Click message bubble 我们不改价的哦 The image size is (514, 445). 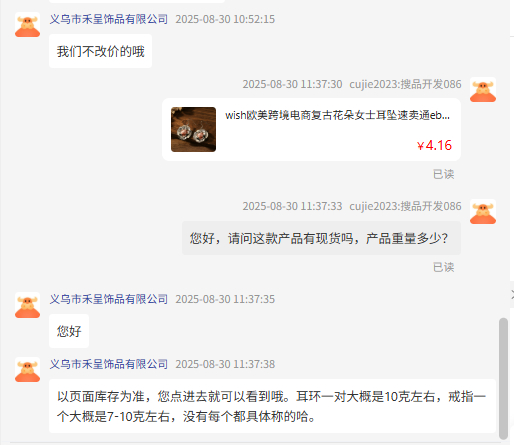click(x=100, y=51)
